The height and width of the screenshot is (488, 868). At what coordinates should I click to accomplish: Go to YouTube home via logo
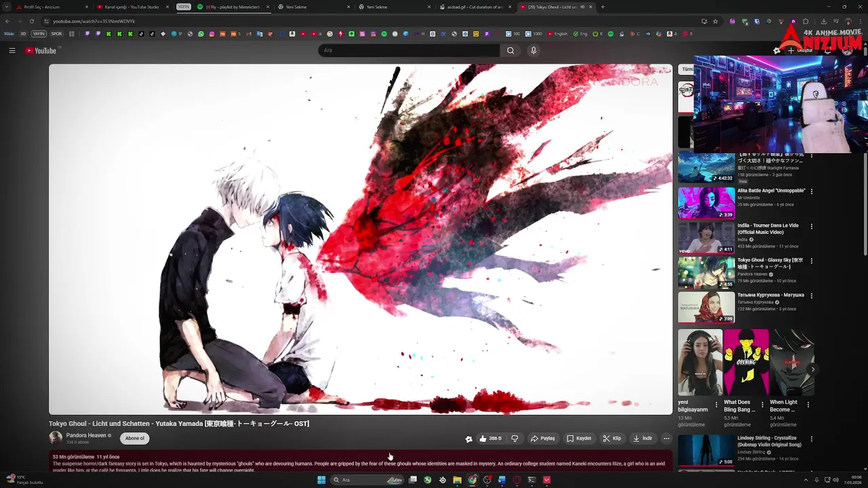41,50
